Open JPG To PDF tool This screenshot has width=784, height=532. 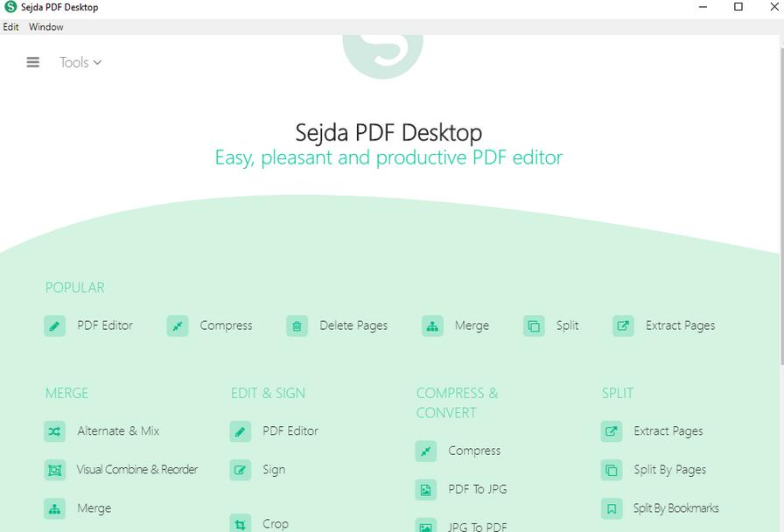(478, 527)
